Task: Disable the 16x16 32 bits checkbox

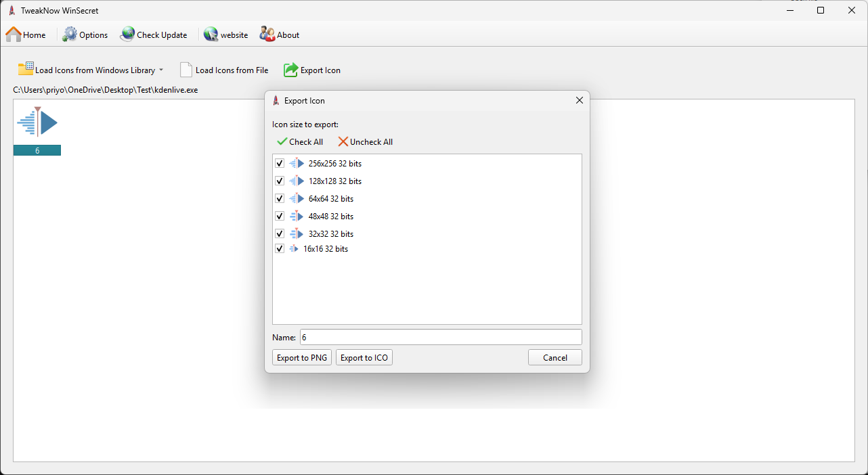Action: coord(280,249)
